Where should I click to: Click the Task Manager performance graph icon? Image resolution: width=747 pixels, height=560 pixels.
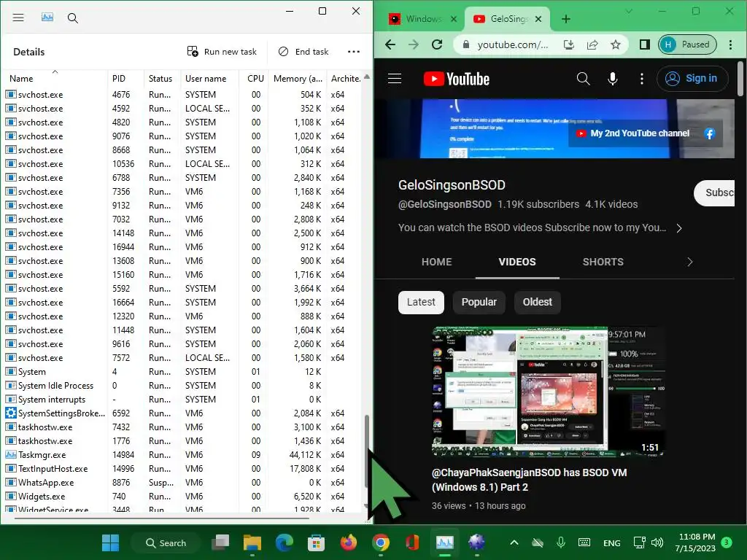coord(47,17)
